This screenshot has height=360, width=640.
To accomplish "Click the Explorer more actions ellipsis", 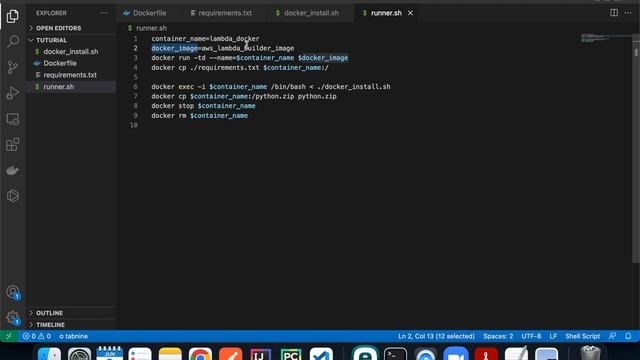I will pyautogui.click(x=104, y=13).
